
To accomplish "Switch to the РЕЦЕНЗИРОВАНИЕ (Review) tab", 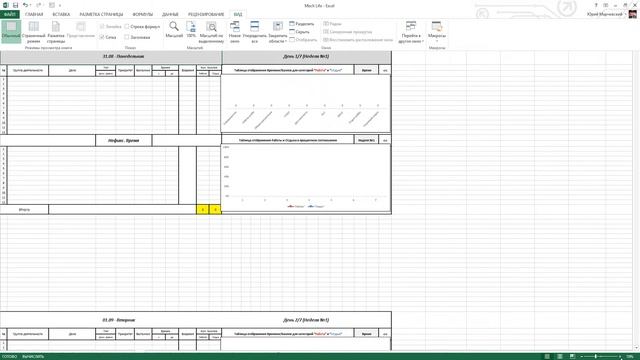I will coord(206,14).
